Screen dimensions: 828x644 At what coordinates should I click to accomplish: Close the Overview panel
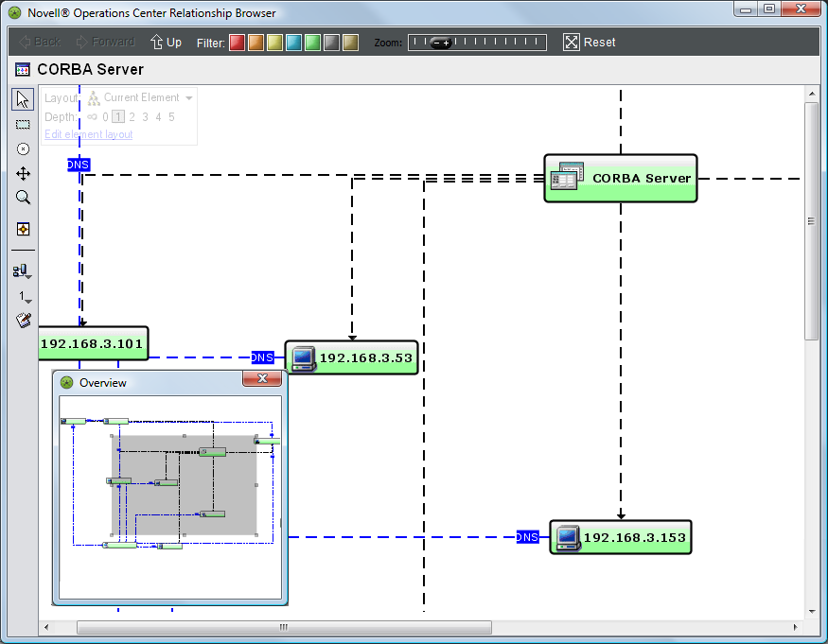click(262, 378)
